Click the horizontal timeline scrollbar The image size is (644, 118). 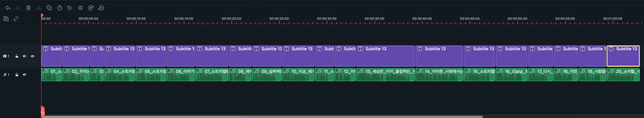click(262, 117)
